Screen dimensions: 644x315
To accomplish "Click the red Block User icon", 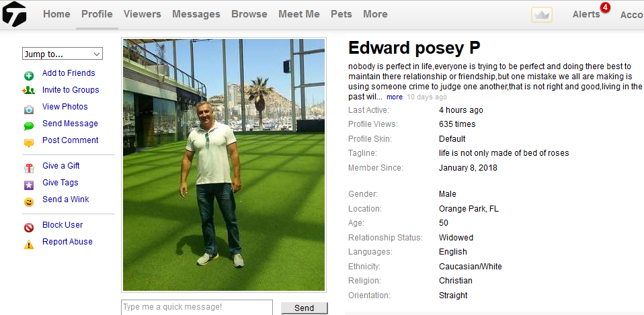I will (x=29, y=228).
